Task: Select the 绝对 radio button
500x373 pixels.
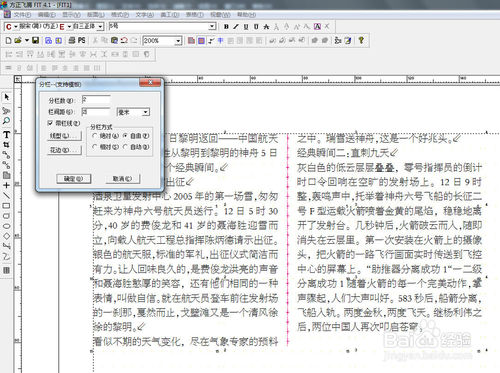Action: [x=95, y=136]
